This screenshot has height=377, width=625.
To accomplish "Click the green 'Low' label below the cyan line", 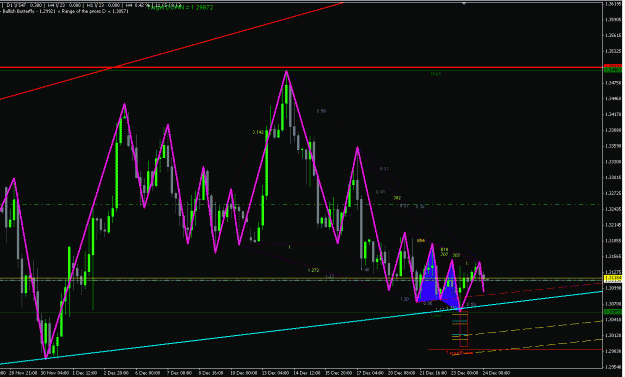I will coord(436,315).
